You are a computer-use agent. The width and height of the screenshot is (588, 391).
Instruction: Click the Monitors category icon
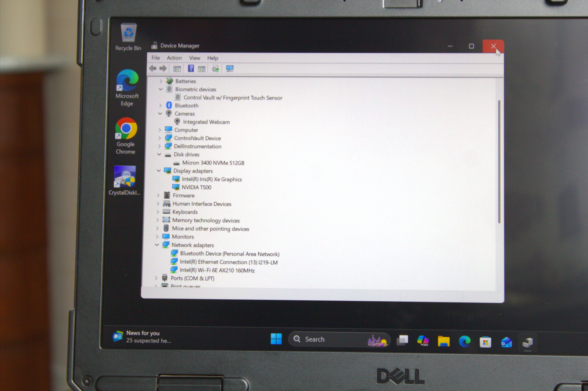(x=166, y=236)
